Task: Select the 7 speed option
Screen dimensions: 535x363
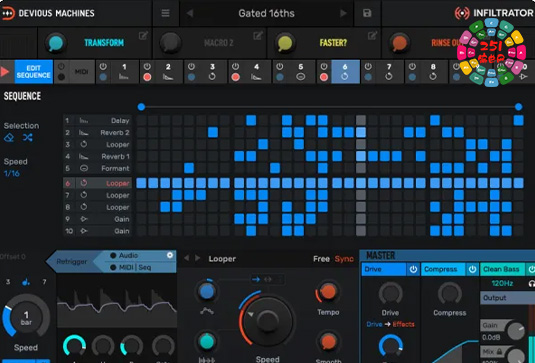Action: pos(44,282)
